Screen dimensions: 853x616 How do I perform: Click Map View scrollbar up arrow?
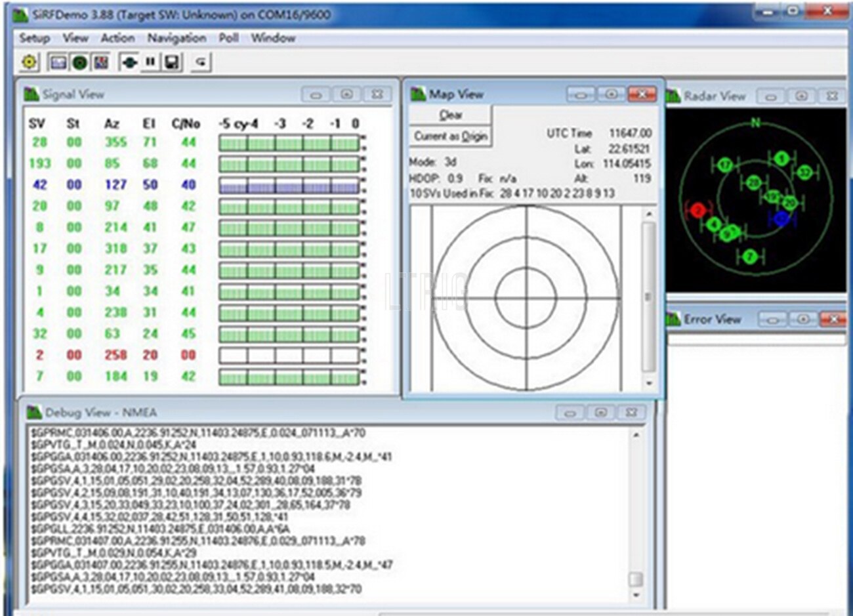click(648, 214)
